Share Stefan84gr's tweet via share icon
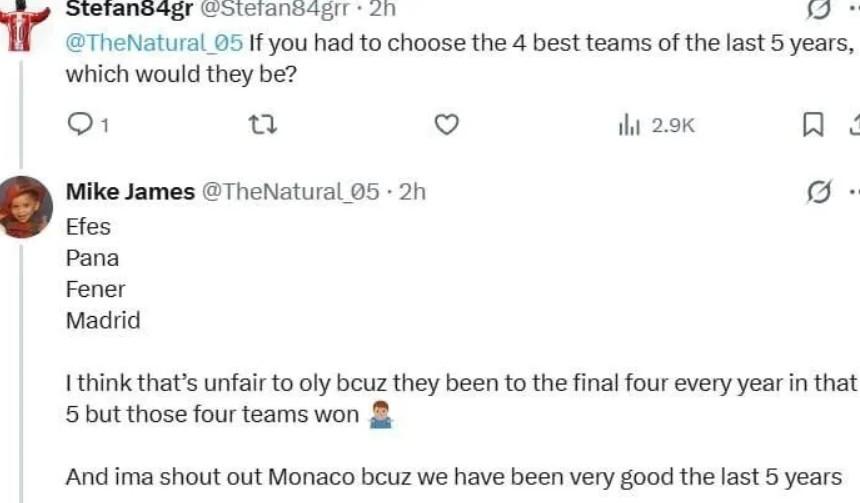860x503 pixels. click(x=853, y=124)
